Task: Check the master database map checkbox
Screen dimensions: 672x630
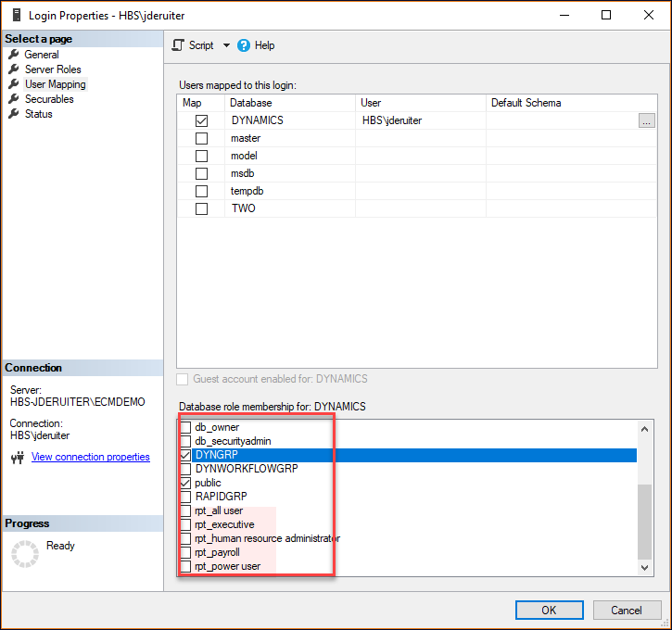Action: (x=201, y=138)
